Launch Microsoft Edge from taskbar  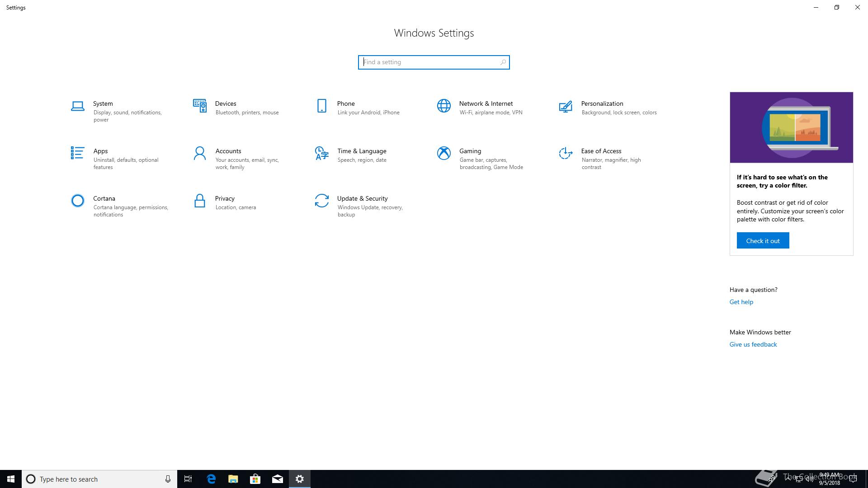[x=211, y=479]
